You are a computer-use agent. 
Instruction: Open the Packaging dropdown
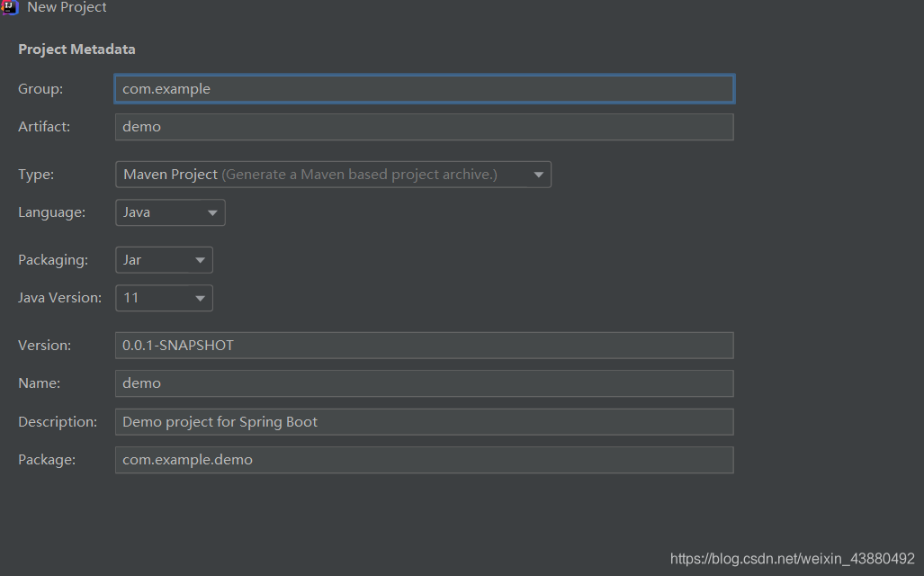point(163,259)
